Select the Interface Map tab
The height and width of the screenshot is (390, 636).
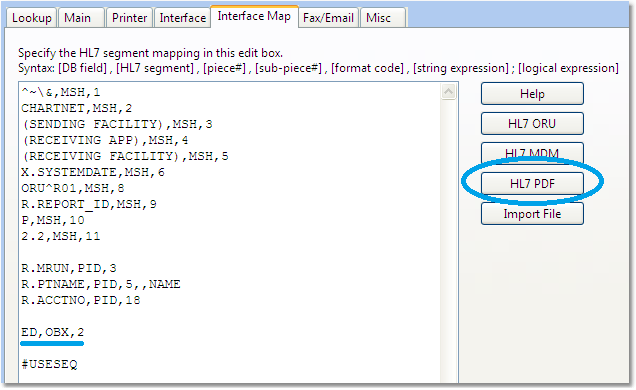point(254,16)
